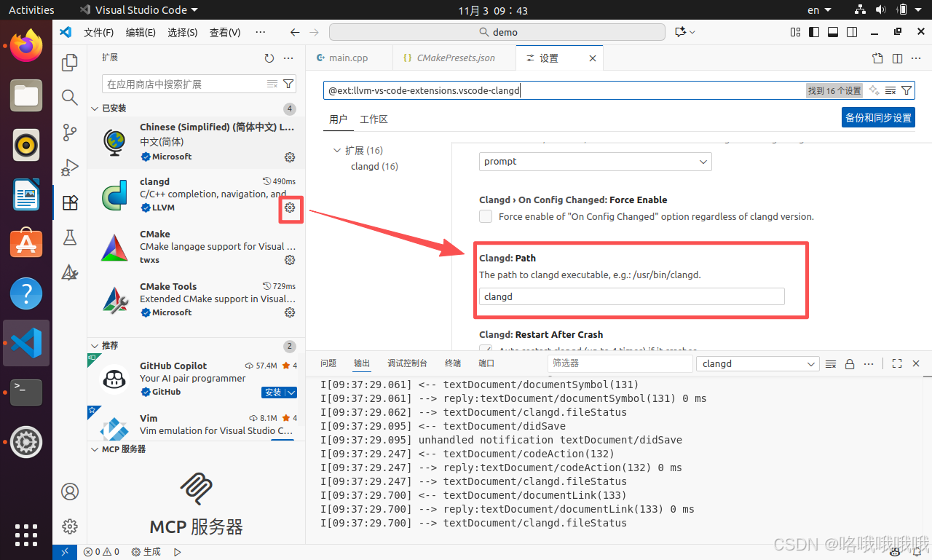932x560 pixels.
Task: Click the remote window indicator in status bar
Action: (x=65, y=552)
